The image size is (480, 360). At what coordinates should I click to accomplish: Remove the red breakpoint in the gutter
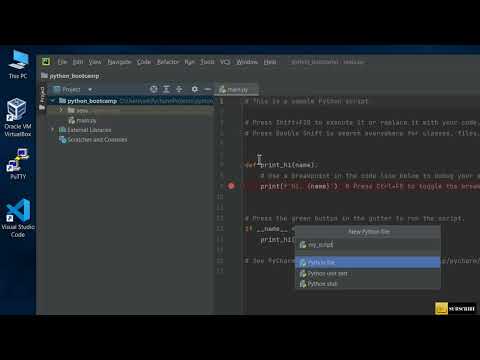pyautogui.click(x=231, y=186)
